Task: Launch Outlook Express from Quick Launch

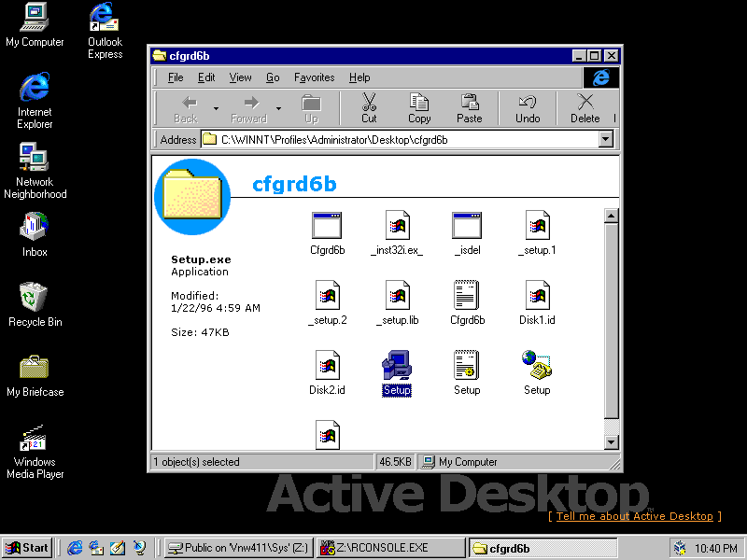Action: (x=96, y=548)
